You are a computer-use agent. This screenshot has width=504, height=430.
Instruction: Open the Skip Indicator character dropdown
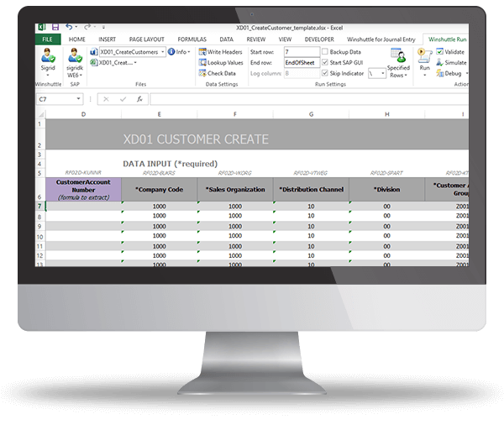[382, 73]
